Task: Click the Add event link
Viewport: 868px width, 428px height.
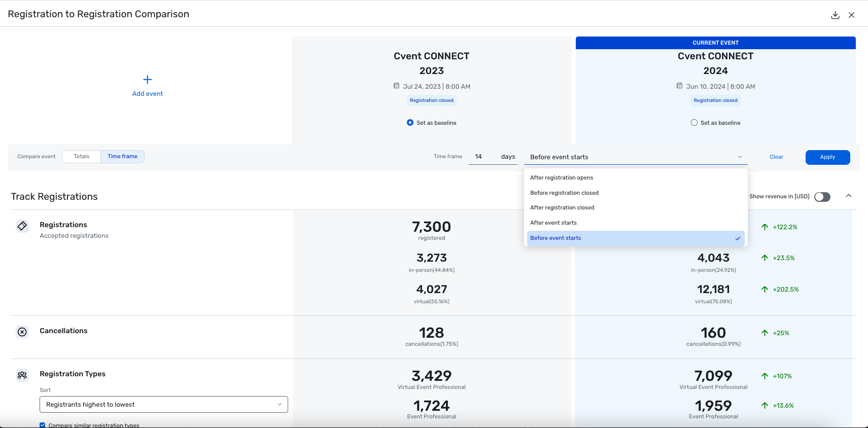Action: click(148, 94)
